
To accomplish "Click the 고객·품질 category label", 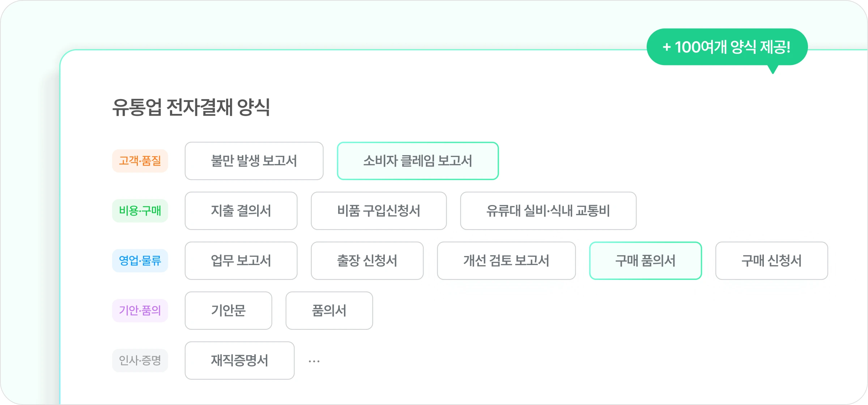I will pyautogui.click(x=140, y=161).
